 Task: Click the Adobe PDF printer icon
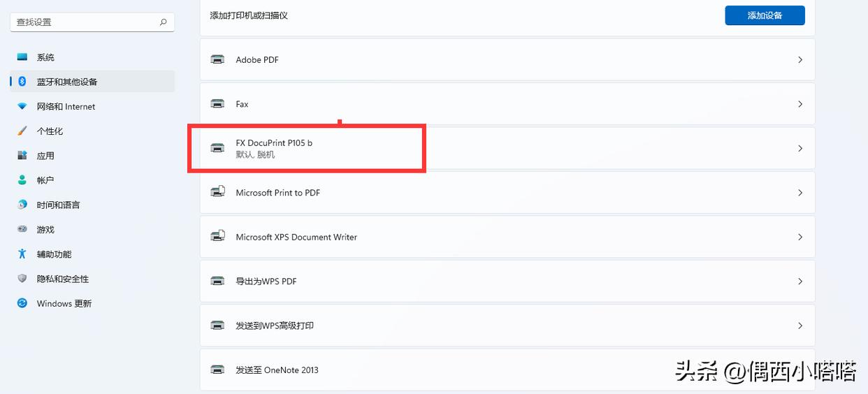pos(218,59)
